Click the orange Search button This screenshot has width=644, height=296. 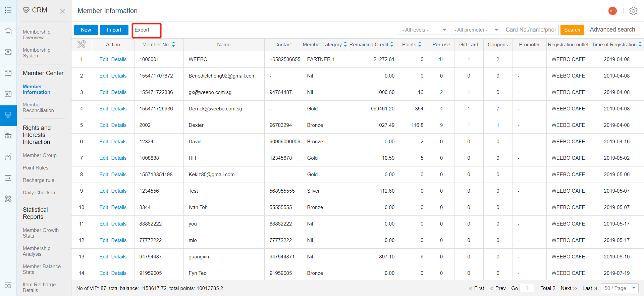(x=572, y=30)
